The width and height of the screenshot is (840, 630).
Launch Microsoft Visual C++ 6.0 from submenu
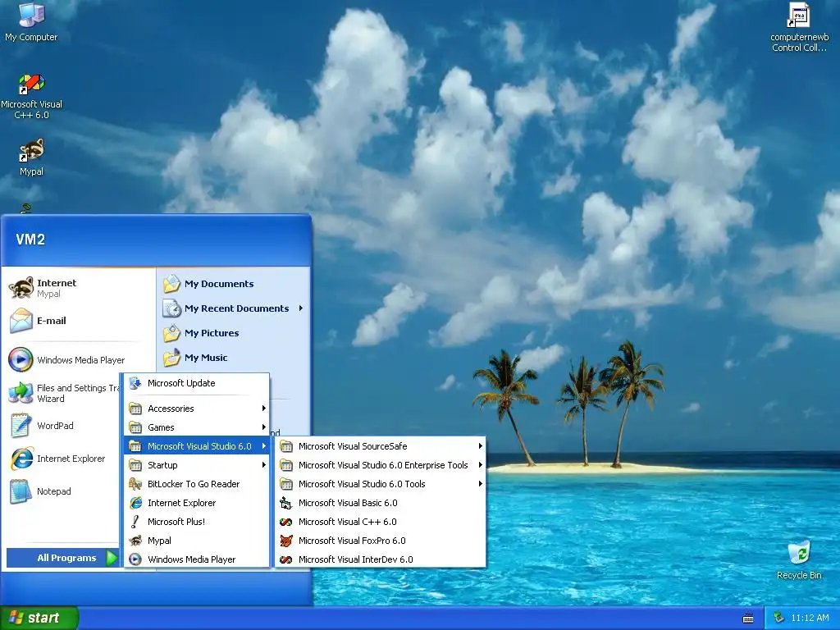click(381, 521)
